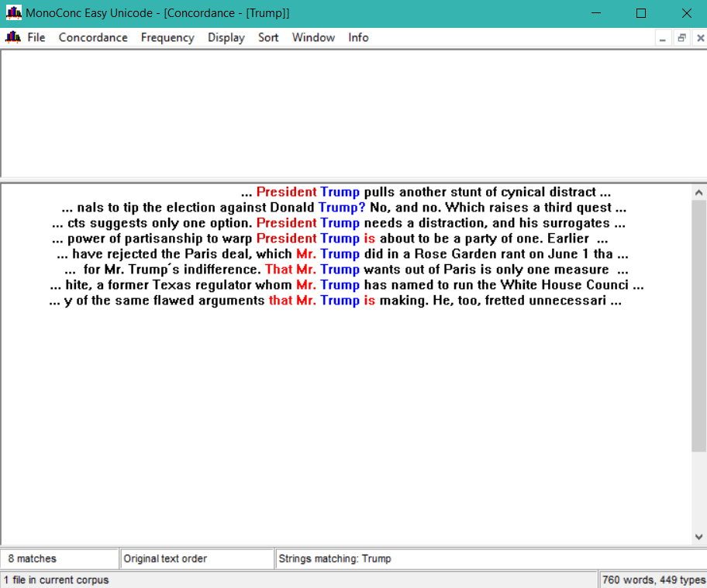
Task: Close the inner Concordance [Trump] document
Action: 699,38
